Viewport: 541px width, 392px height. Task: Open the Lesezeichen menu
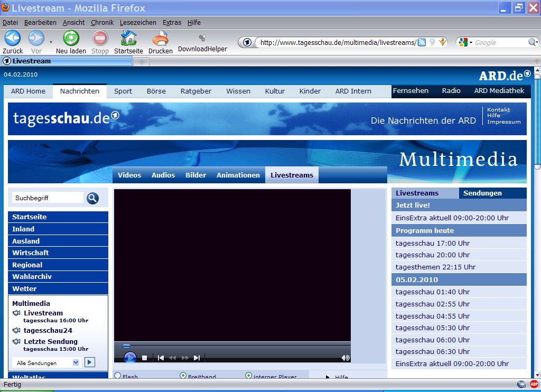(x=138, y=23)
